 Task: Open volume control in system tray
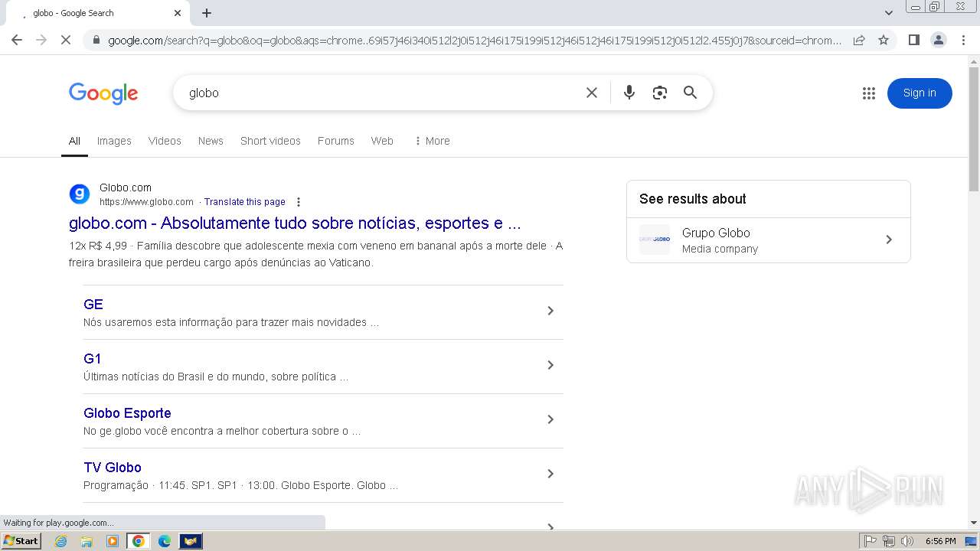tap(907, 541)
